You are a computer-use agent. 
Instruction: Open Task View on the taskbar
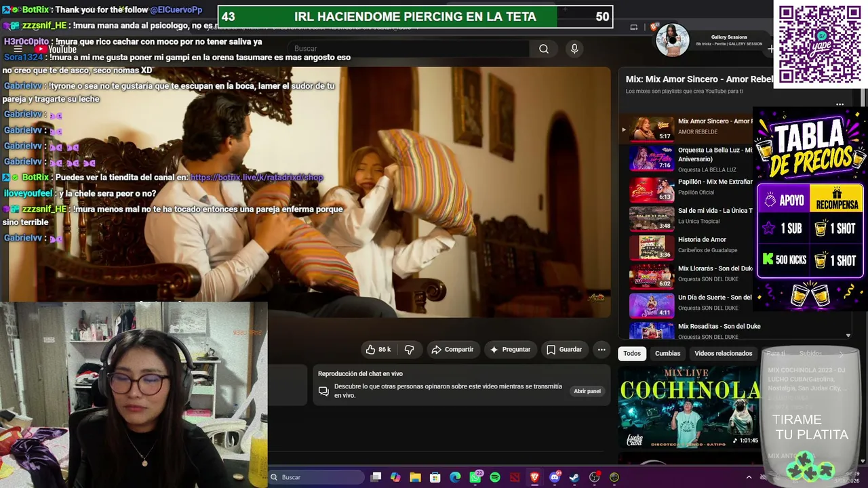[376, 477]
